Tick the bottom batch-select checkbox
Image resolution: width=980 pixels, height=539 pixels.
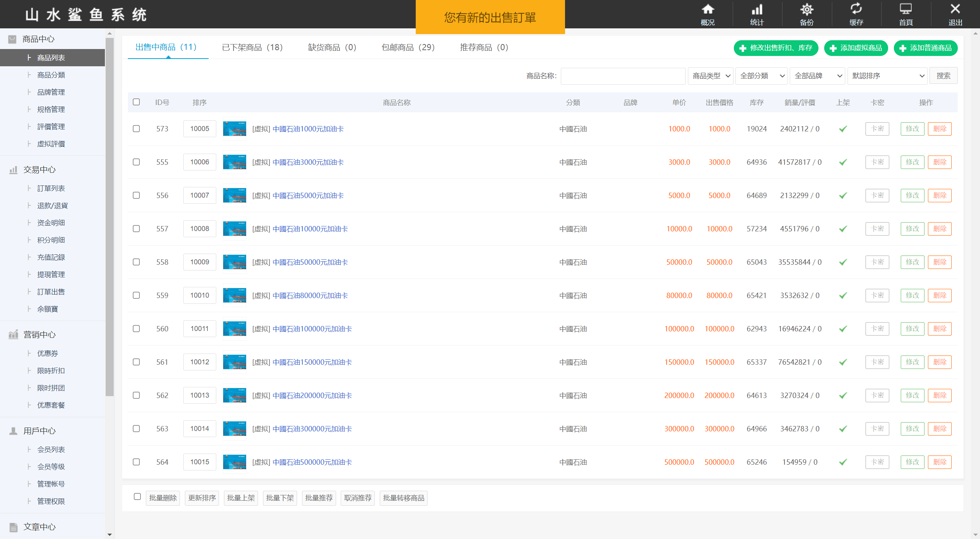[137, 496]
